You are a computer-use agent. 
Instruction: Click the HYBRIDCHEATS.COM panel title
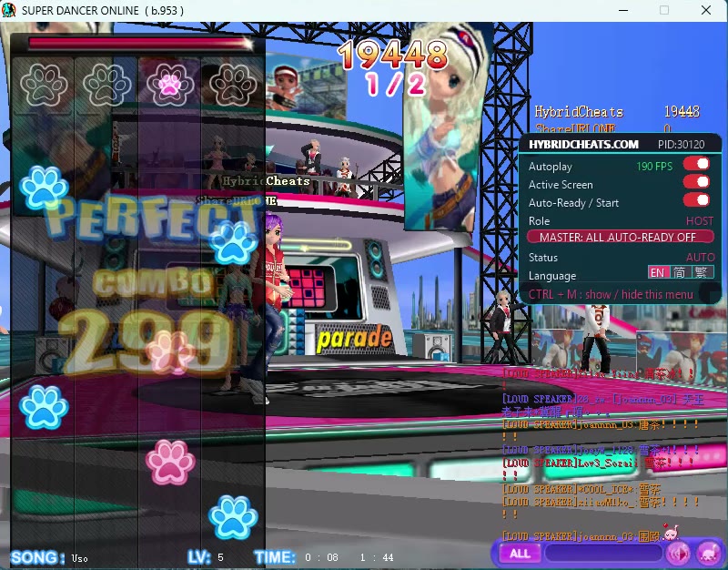[x=583, y=144]
